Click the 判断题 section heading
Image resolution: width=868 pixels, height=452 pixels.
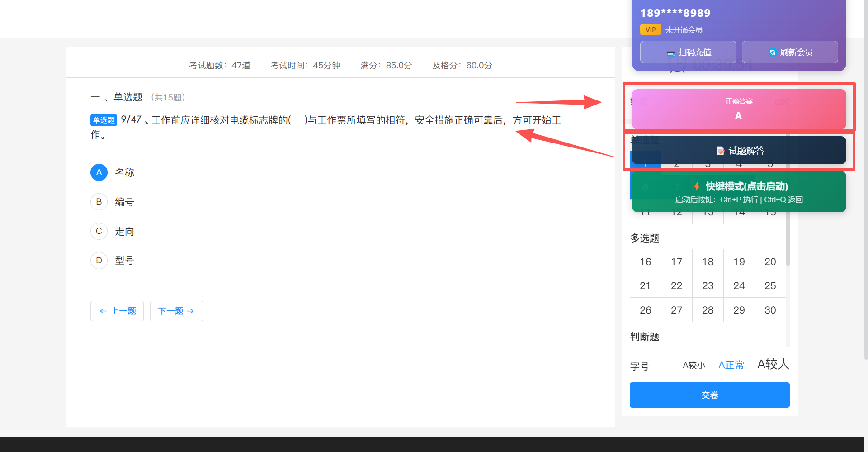click(645, 337)
